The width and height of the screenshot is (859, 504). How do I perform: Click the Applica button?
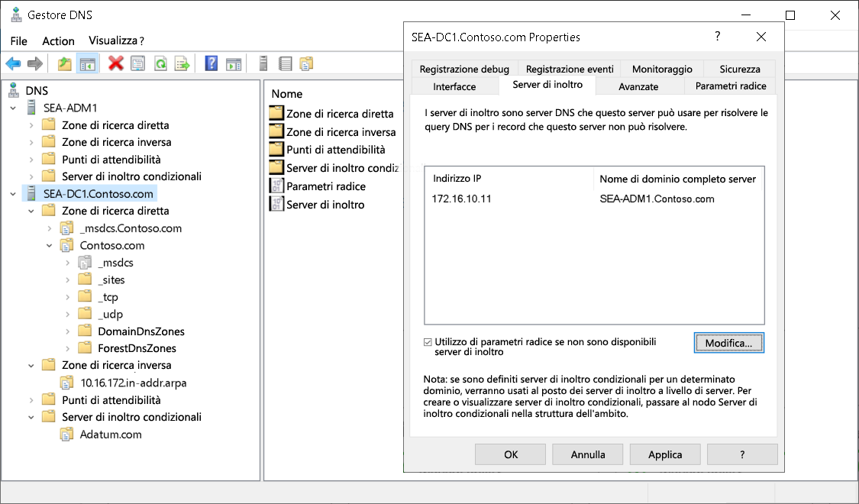[664, 454]
